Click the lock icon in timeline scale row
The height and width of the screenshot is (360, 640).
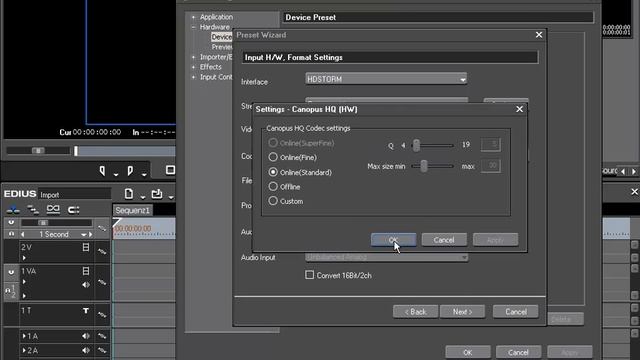click(102, 229)
